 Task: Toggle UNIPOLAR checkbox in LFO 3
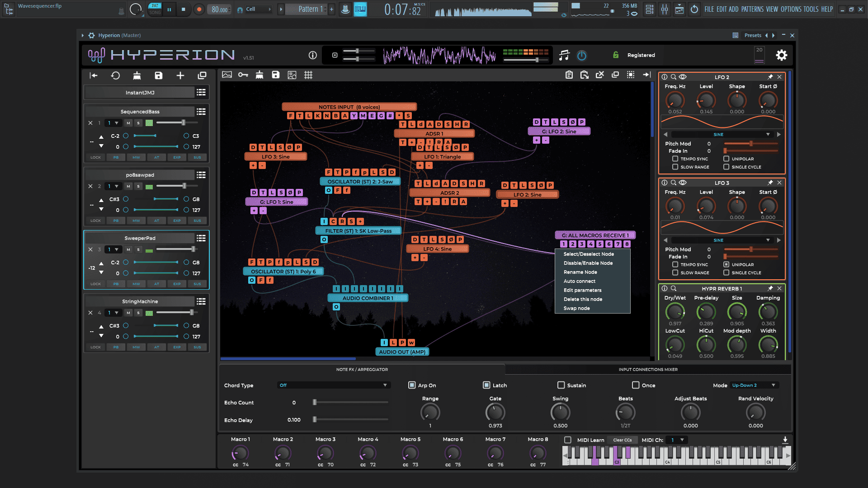[726, 264]
